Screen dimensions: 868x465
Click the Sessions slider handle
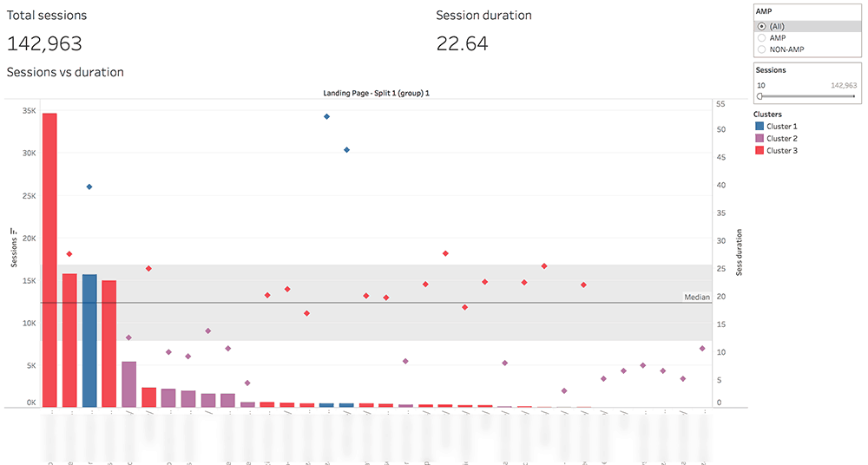point(759,96)
